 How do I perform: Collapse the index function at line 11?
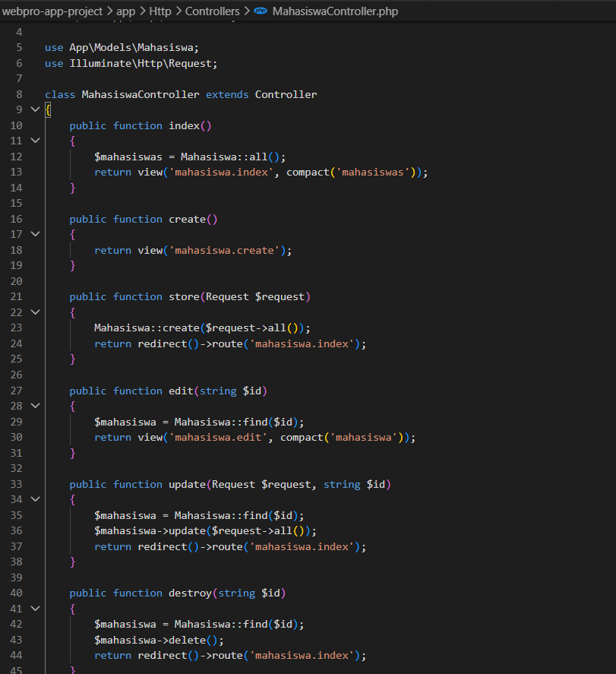[35, 141]
